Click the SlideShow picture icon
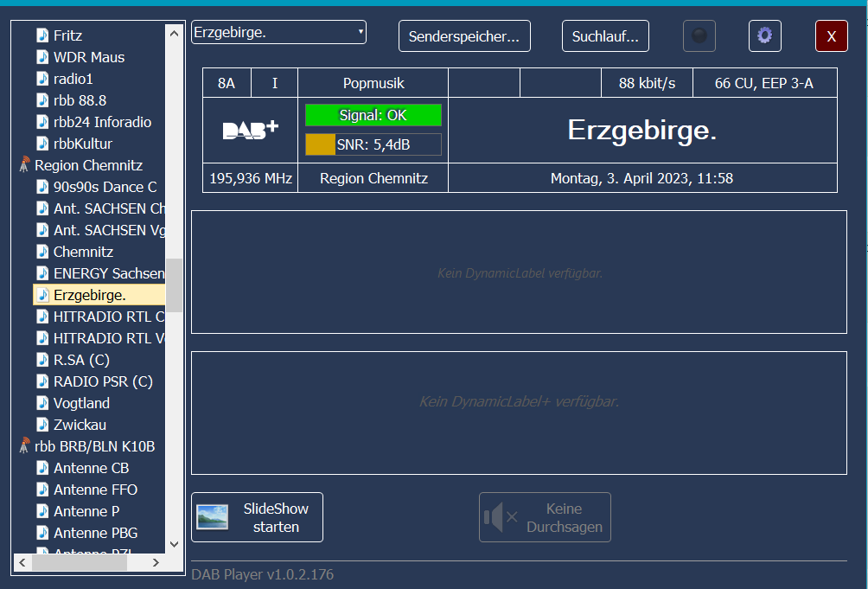Screen dimensions: 868x589 click(x=213, y=517)
